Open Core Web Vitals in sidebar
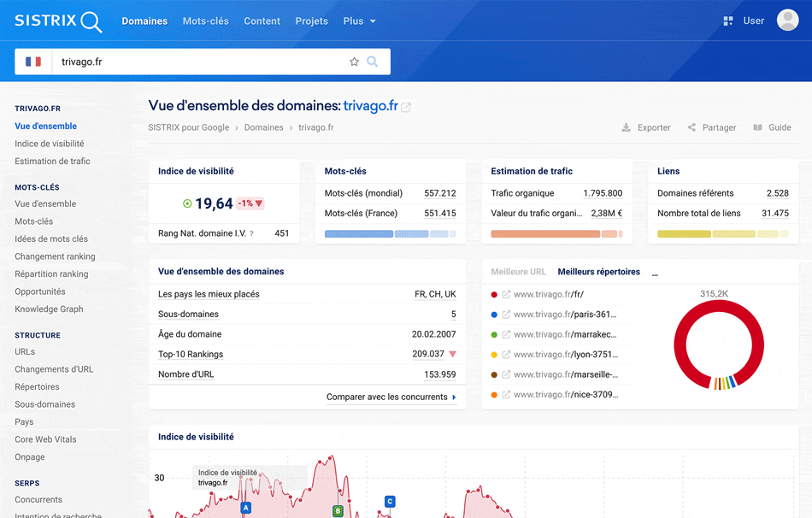The height and width of the screenshot is (518, 812). pos(45,439)
